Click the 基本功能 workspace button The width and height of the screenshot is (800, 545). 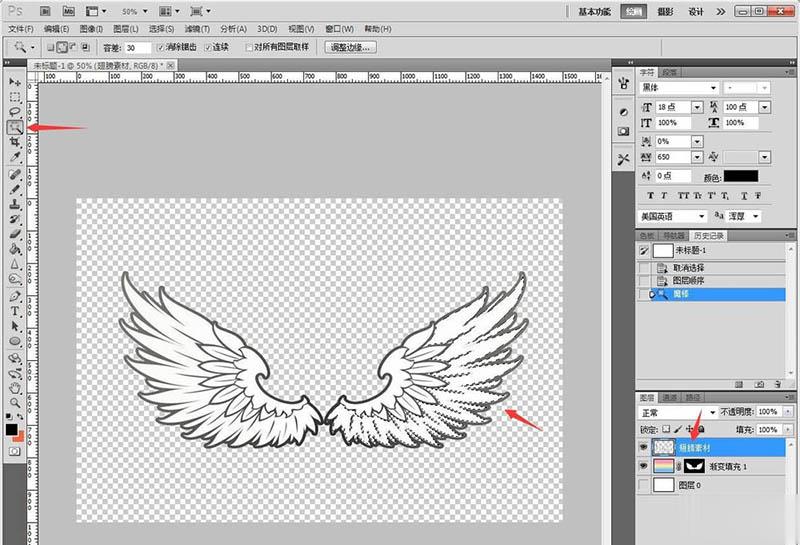(597, 12)
